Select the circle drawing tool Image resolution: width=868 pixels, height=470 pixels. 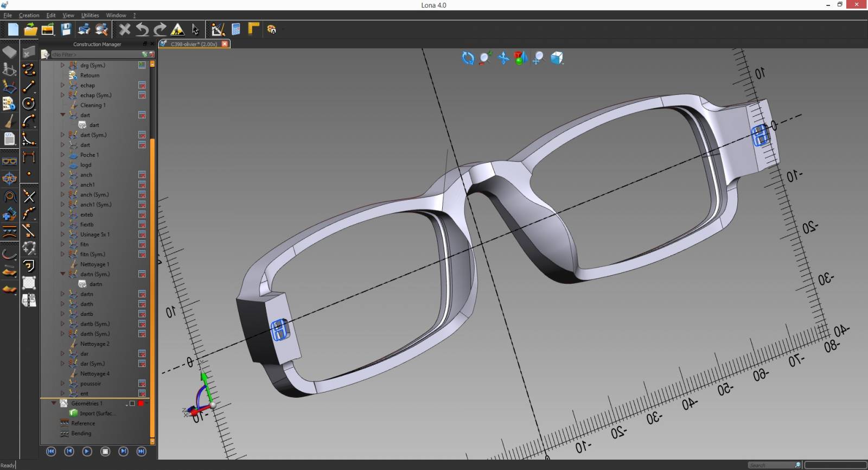[29, 103]
